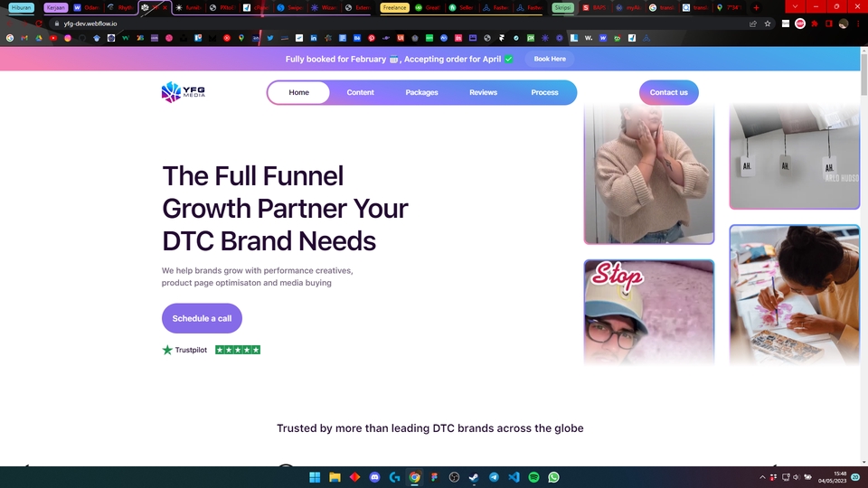The width and height of the screenshot is (868, 488).
Task: Open the Extensions puzzle icon
Action: pyautogui.click(x=815, y=23)
